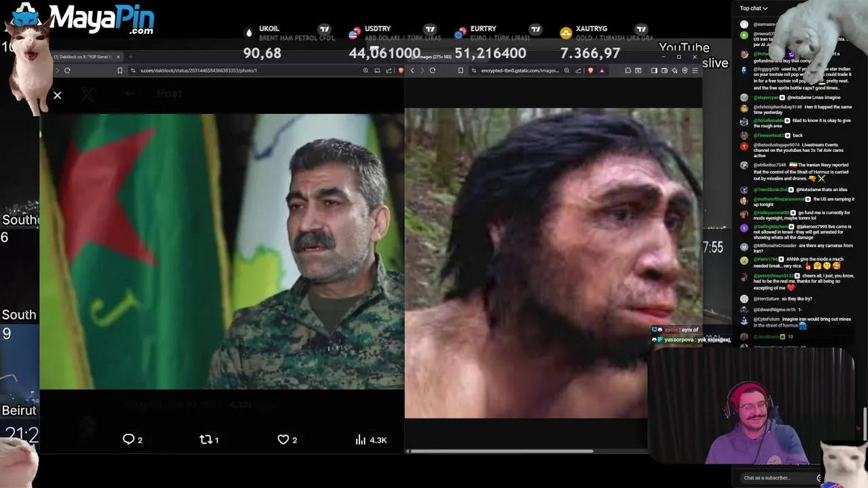Click the left photo of man in camouflage
868x488 pixels.
click(222, 251)
